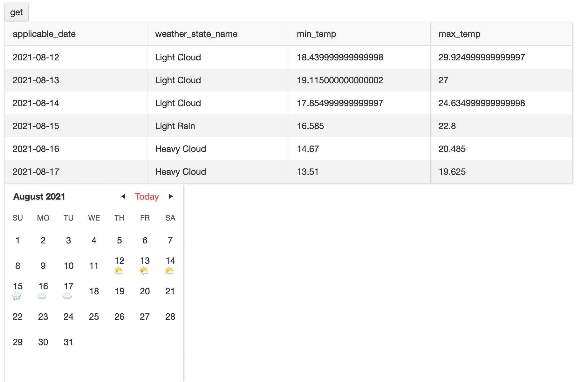The height and width of the screenshot is (382, 588).
Task: Click the cloud icon under August 17
Action: (x=67, y=296)
